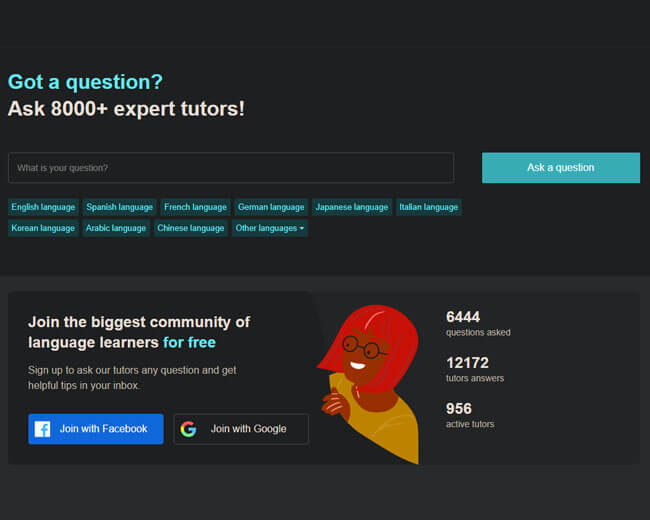This screenshot has height=520, width=650.
Task: Select the Spanish language tag
Action: (x=119, y=207)
